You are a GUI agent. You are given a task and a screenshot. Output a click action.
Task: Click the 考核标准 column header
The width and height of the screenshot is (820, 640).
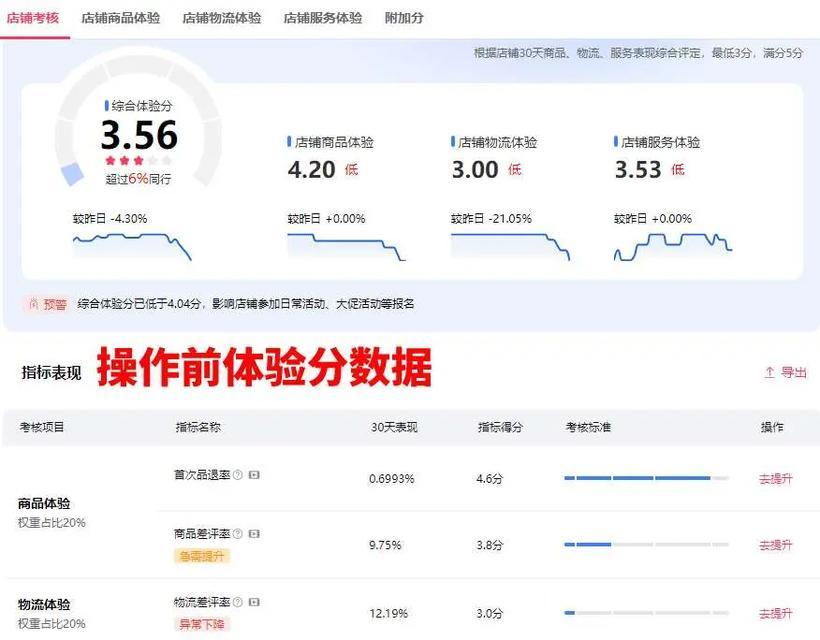pos(588,427)
